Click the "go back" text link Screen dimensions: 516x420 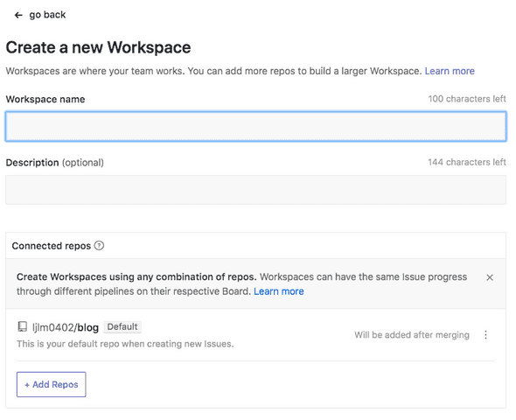pyautogui.click(x=47, y=15)
